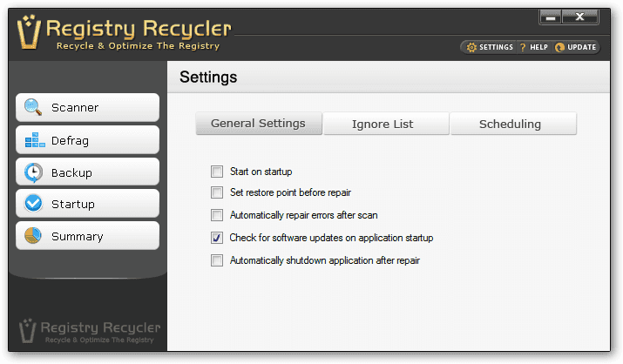This screenshot has width=623, height=364.
Task: Click the Defrag blocks icon
Action: [35, 140]
